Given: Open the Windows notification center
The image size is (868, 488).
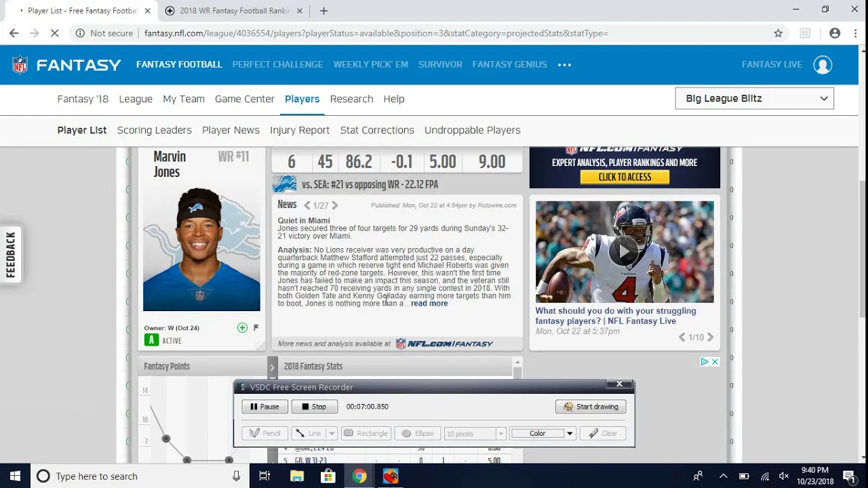Looking at the screenshot, I should (849, 476).
